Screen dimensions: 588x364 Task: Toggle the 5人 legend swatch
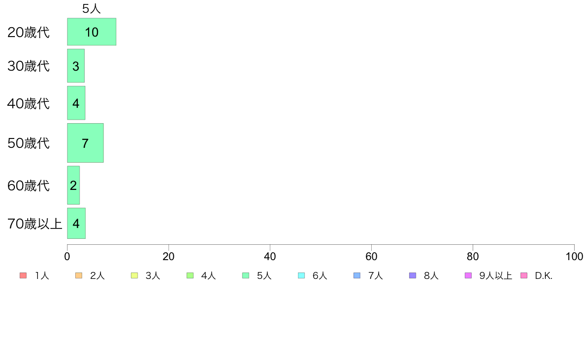coord(245,275)
